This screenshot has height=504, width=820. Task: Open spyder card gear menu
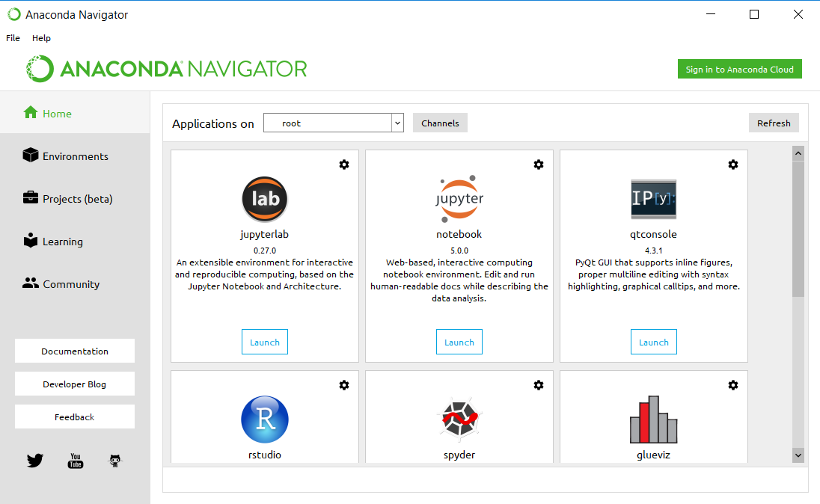click(x=539, y=385)
